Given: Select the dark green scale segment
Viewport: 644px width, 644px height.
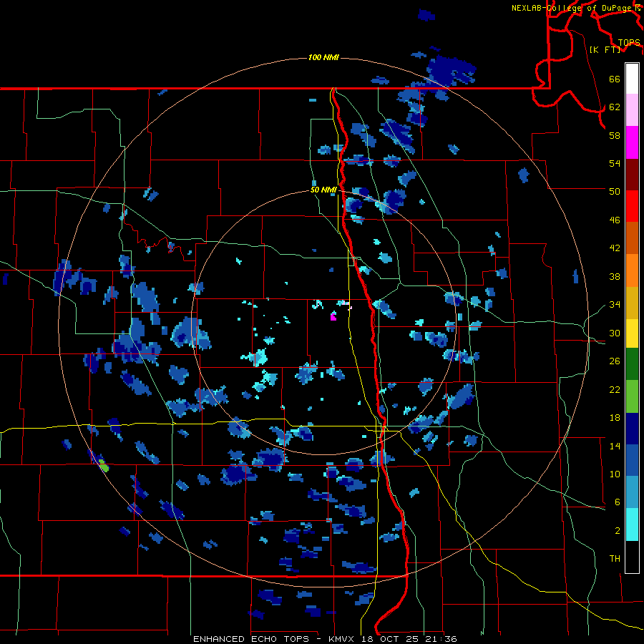Looking at the screenshot, I should pyautogui.click(x=632, y=364).
